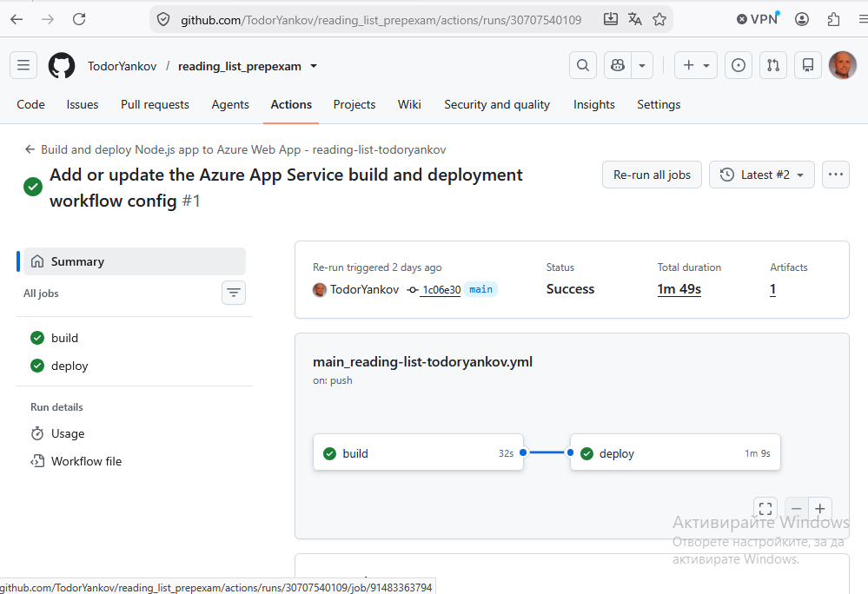This screenshot has height=594, width=868.
Task: Open the All jobs filter button
Action: click(234, 293)
